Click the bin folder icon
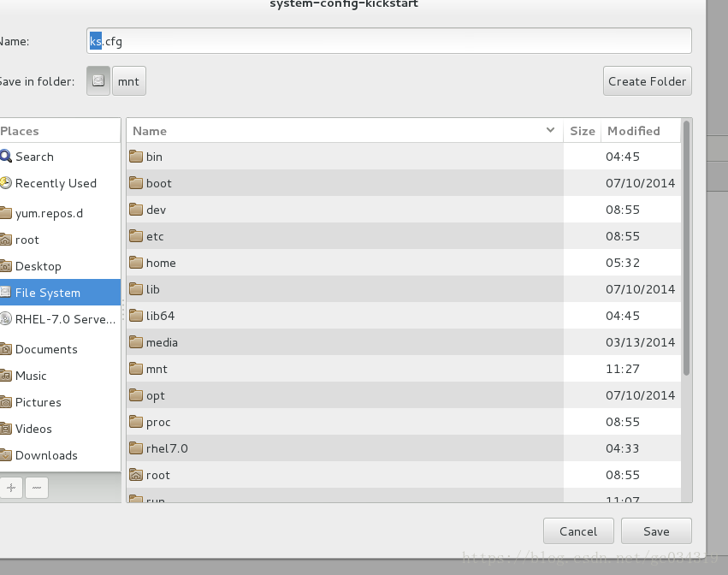The height and width of the screenshot is (575, 728). 136,156
